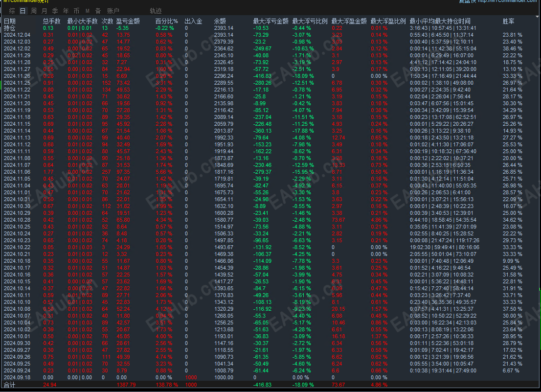Select the 日 daily tab
Image resolution: width=541 pixels, height=392 pixels.
tap(23, 11)
